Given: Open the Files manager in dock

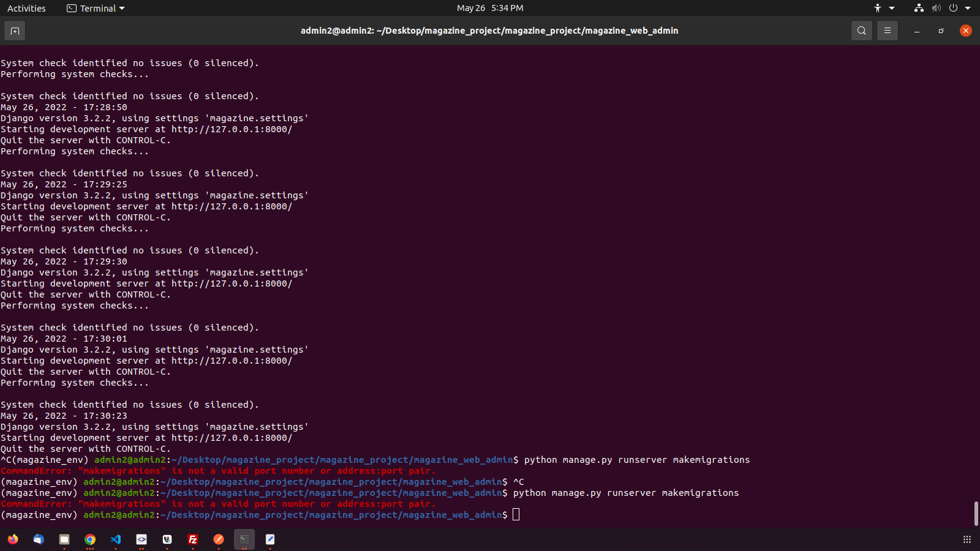Looking at the screenshot, I should tap(64, 539).
